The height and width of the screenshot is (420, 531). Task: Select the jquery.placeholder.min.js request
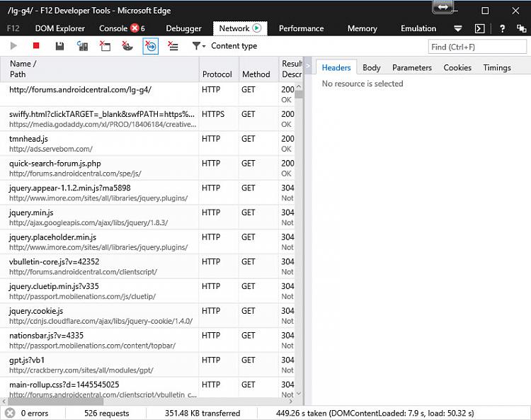coord(147,242)
